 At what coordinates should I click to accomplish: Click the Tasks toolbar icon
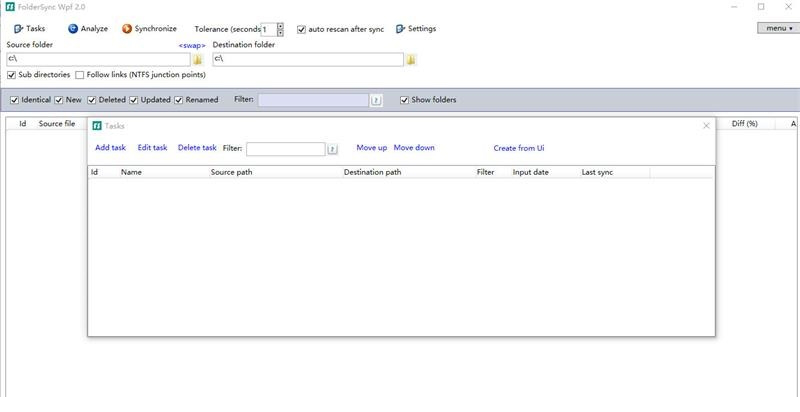point(17,29)
